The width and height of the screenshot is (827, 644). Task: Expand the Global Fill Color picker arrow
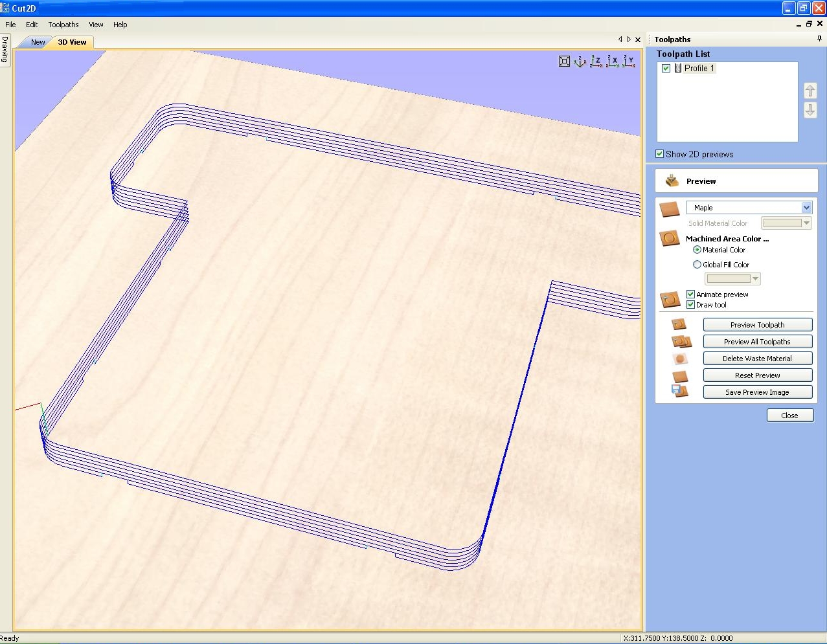755,279
